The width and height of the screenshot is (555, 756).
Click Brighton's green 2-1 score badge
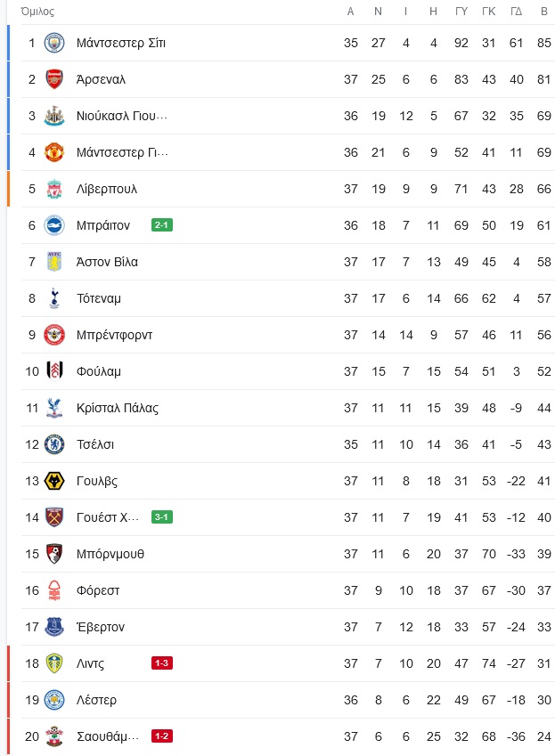162,225
